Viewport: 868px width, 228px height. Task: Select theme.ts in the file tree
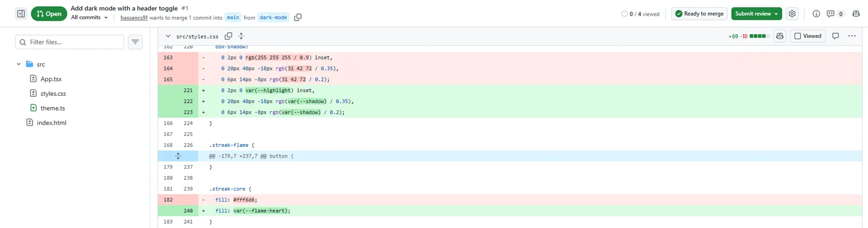(53, 108)
